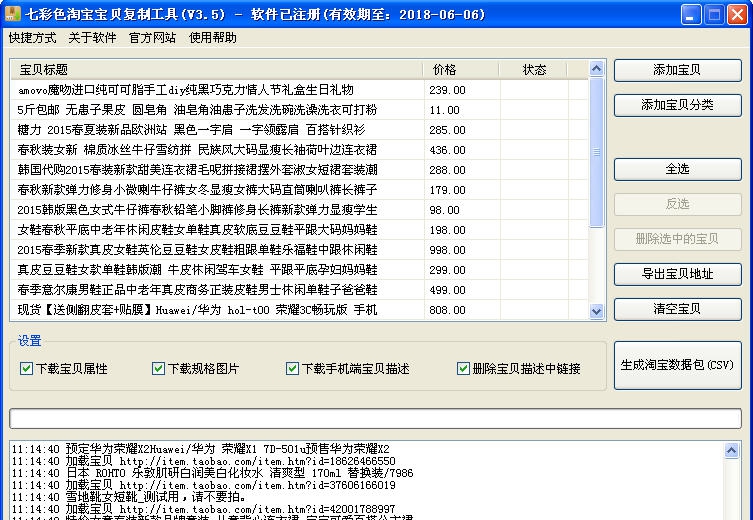Viewport: 753px width, 520px height.
Task: Click the 全选 button
Action: pos(678,169)
